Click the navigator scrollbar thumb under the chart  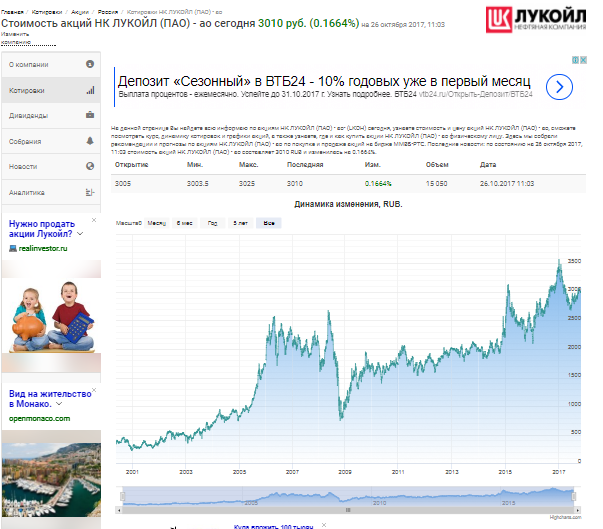[348, 510]
